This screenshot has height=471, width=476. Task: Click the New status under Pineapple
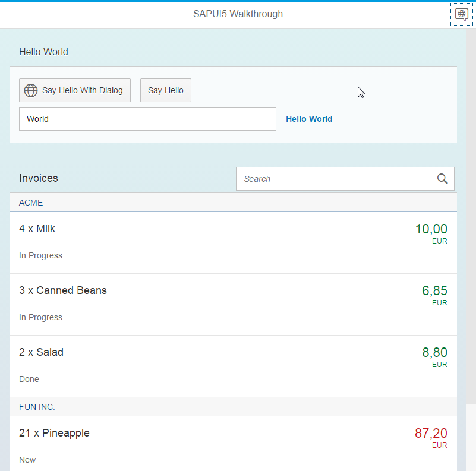[27, 460]
